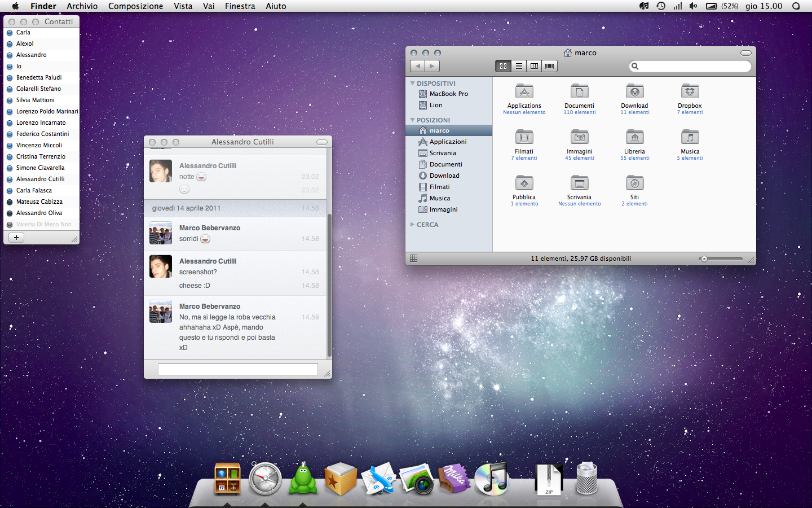Open the Musica folder icon with 5 elementi
This screenshot has width=812, height=508.
(690, 138)
